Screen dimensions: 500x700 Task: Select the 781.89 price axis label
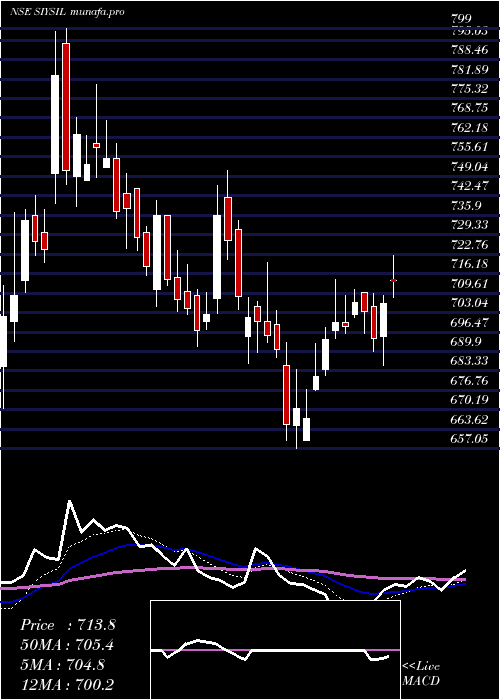pos(469,69)
